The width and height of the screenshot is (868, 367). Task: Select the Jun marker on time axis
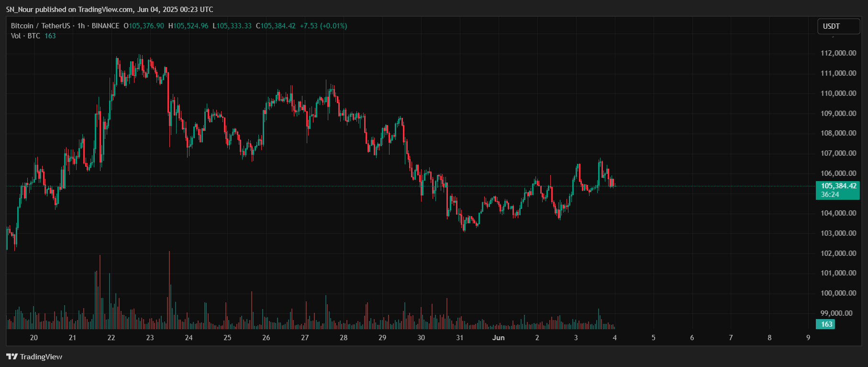(x=498, y=338)
